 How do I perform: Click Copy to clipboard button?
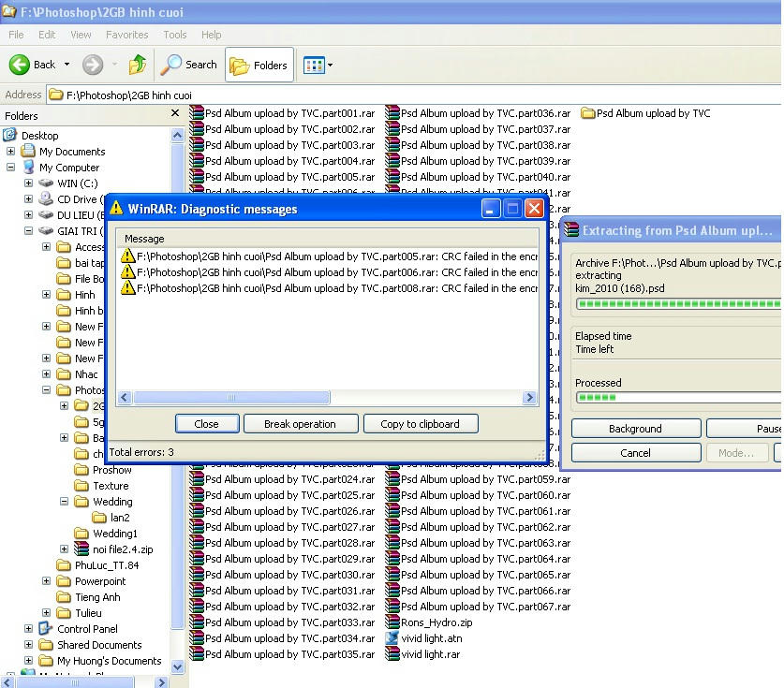[420, 424]
